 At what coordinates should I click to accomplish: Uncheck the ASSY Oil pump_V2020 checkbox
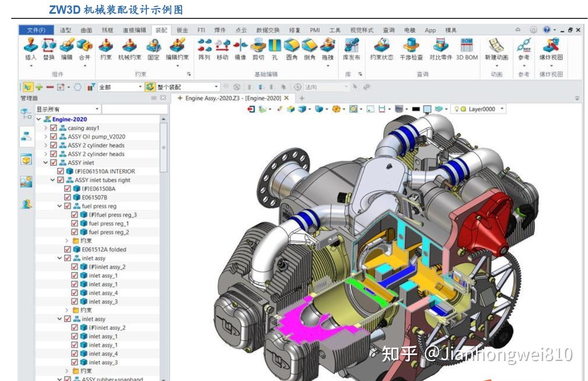pyautogui.click(x=53, y=136)
